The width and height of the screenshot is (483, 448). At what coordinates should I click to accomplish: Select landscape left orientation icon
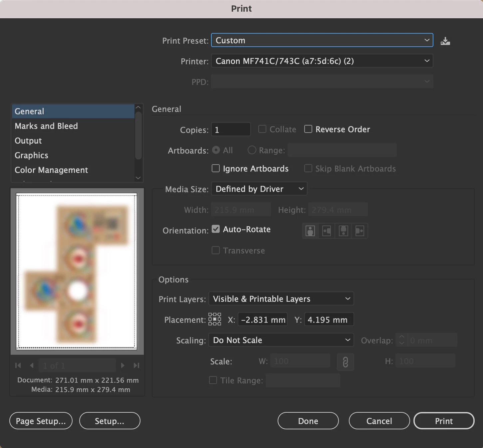pyautogui.click(x=327, y=231)
